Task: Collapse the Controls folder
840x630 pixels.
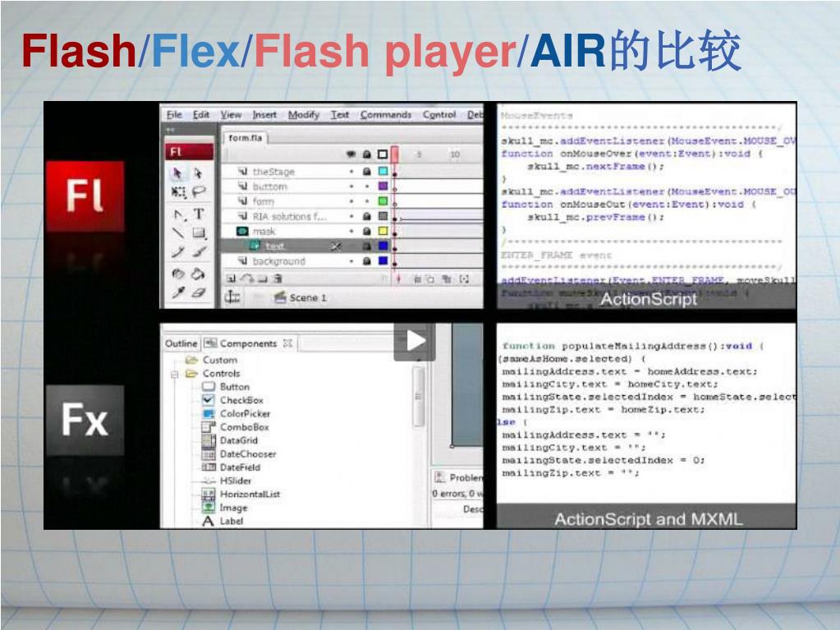Action: click(x=175, y=374)
